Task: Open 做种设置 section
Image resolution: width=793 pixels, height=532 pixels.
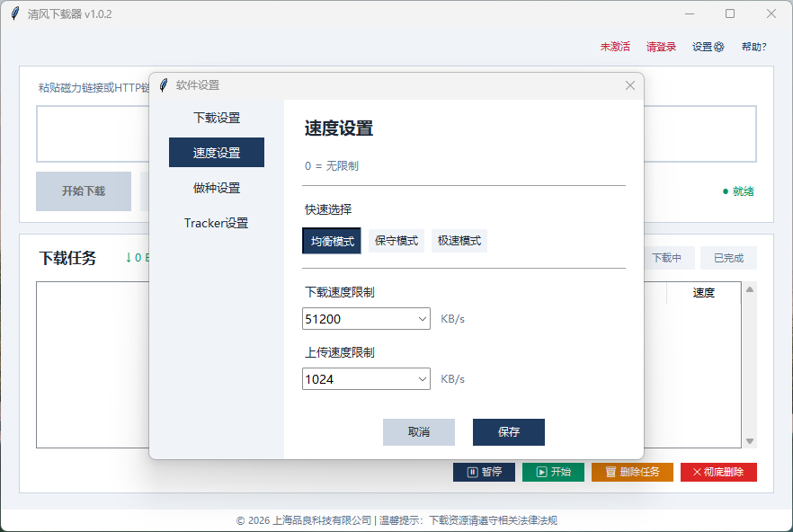Action: 217,188
